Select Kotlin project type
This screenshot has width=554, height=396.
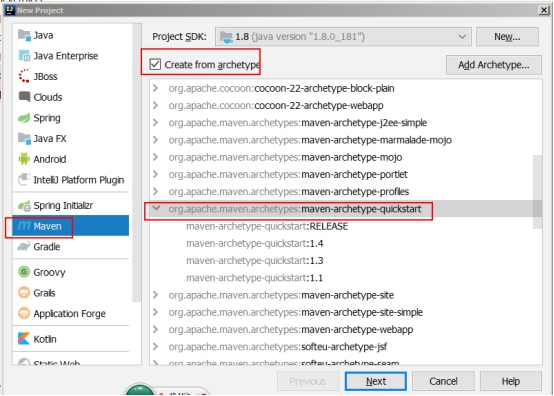[x=71, y=339]
